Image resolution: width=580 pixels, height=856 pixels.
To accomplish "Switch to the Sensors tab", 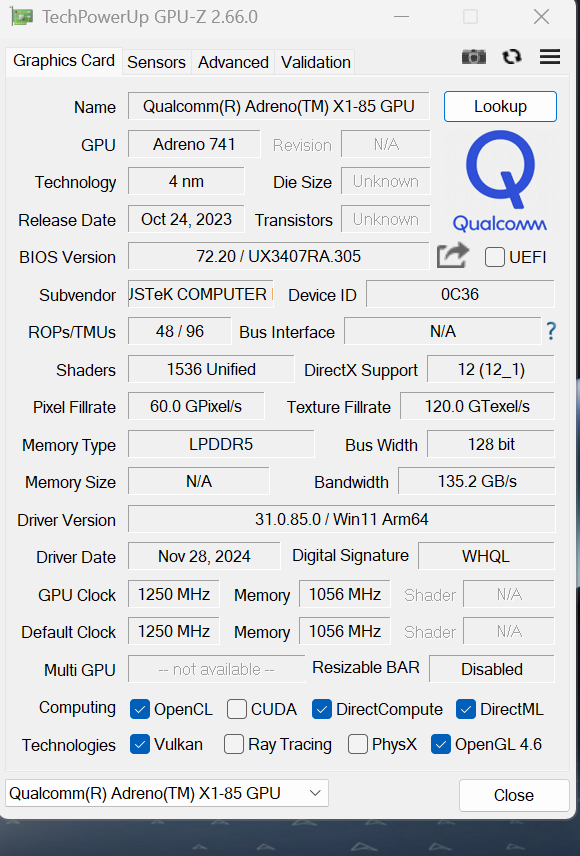I will click(x=156, y=62).
